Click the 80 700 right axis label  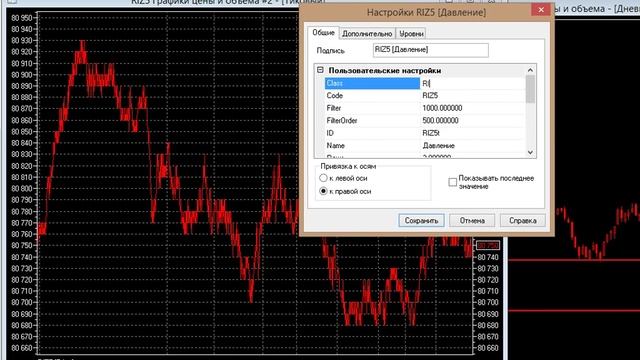(488, 302)
